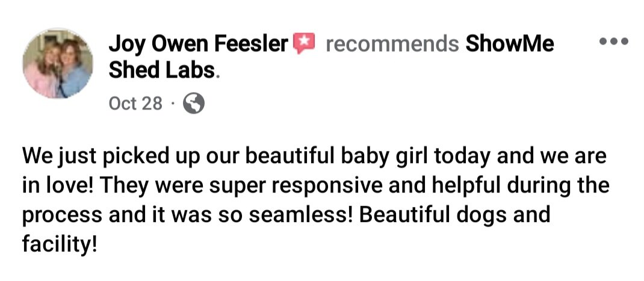Click the word 'facility!' at review end

point(60,244)
